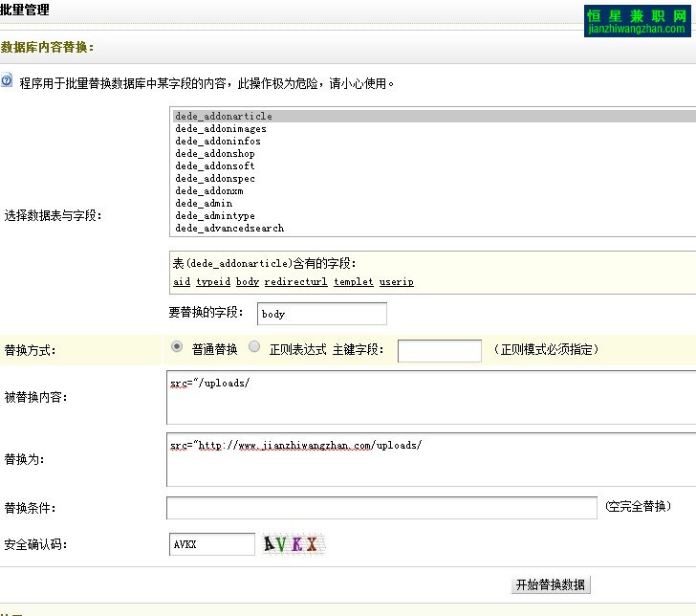
Task: Click the aid field link
Action: click(182, 282)
